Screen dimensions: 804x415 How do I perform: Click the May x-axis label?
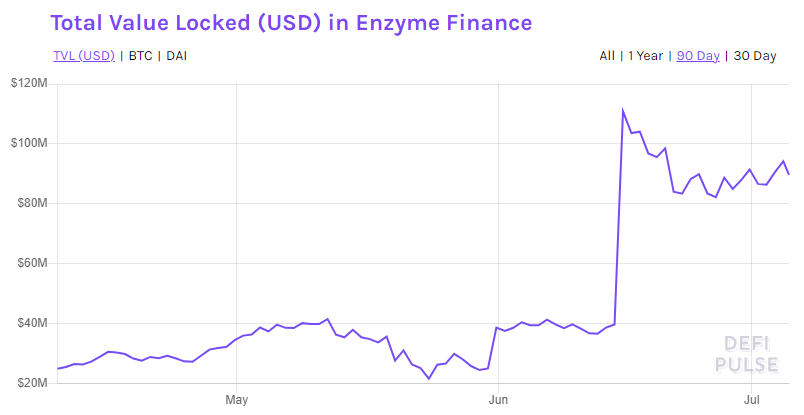pos(236,400)
